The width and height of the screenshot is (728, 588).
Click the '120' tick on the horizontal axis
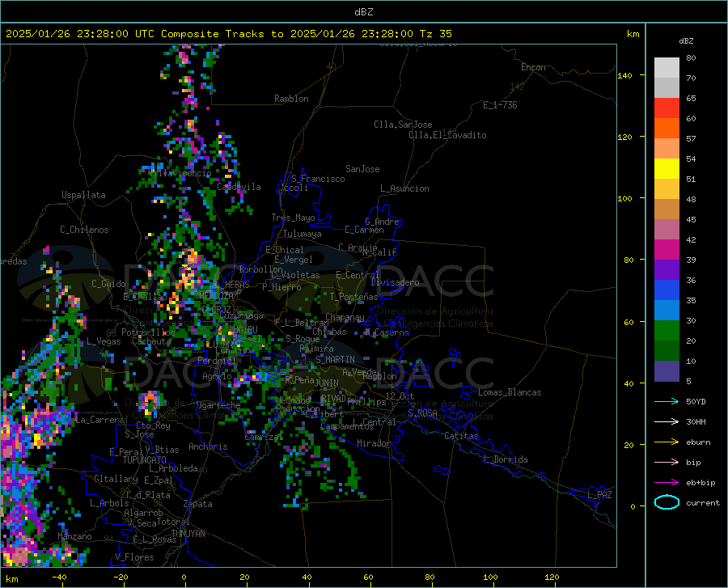point(552,577)
